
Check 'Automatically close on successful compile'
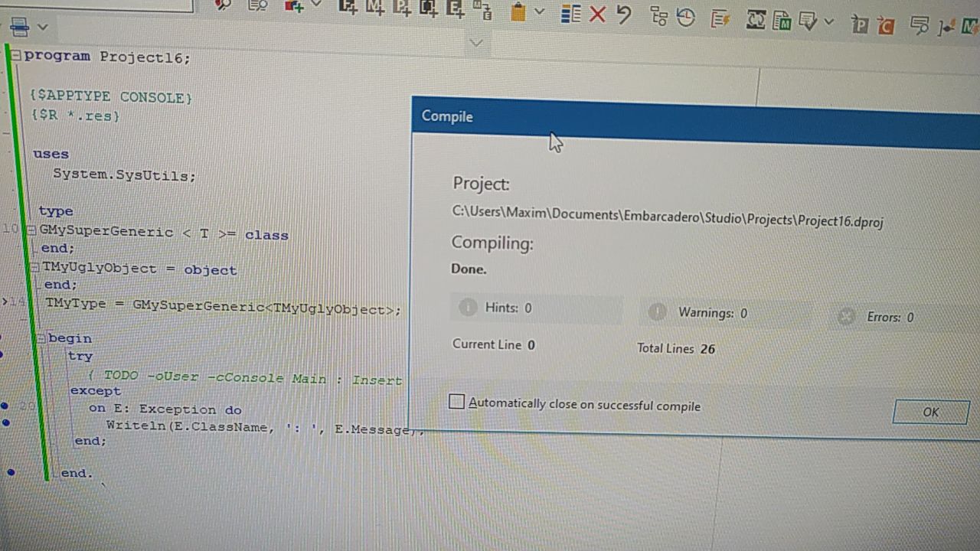(457, 402)
